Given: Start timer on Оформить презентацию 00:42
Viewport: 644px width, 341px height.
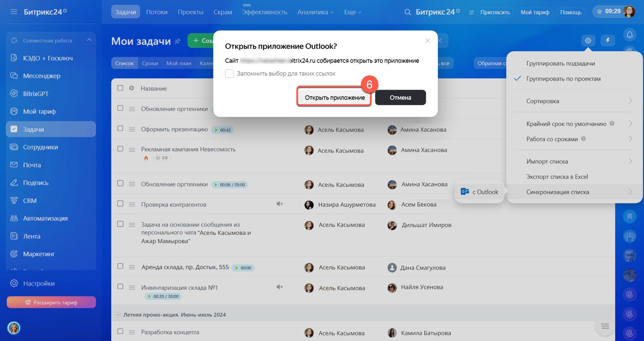Looking at the screenshot, I should (x=222, y=130).
